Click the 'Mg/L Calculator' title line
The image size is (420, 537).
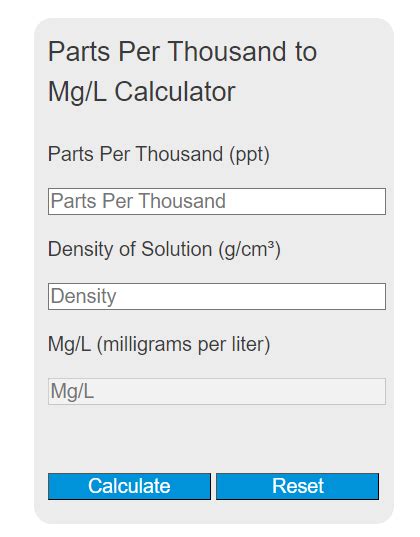pyautogui.click(x=141, y=92)
